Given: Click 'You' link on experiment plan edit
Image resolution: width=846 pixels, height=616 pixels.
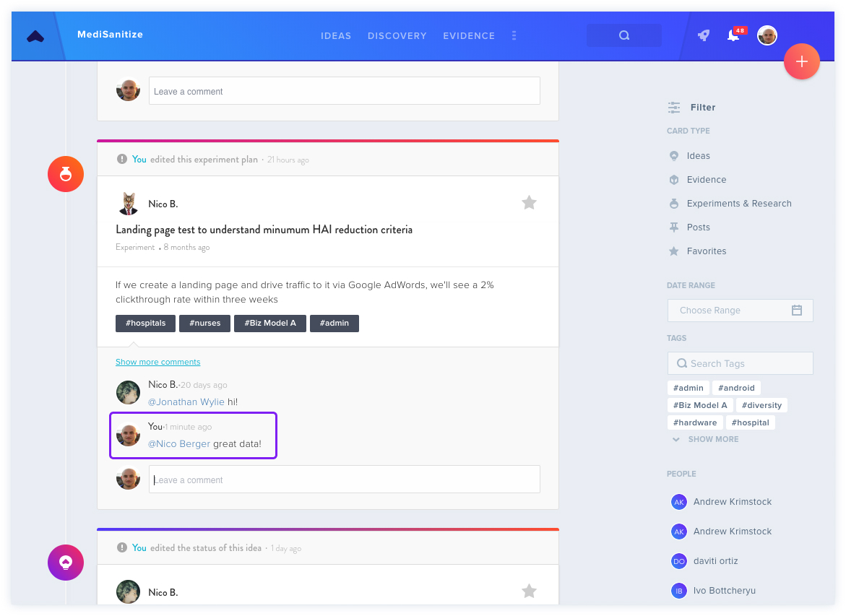Looking at the screenshot, I should point(139,159).
